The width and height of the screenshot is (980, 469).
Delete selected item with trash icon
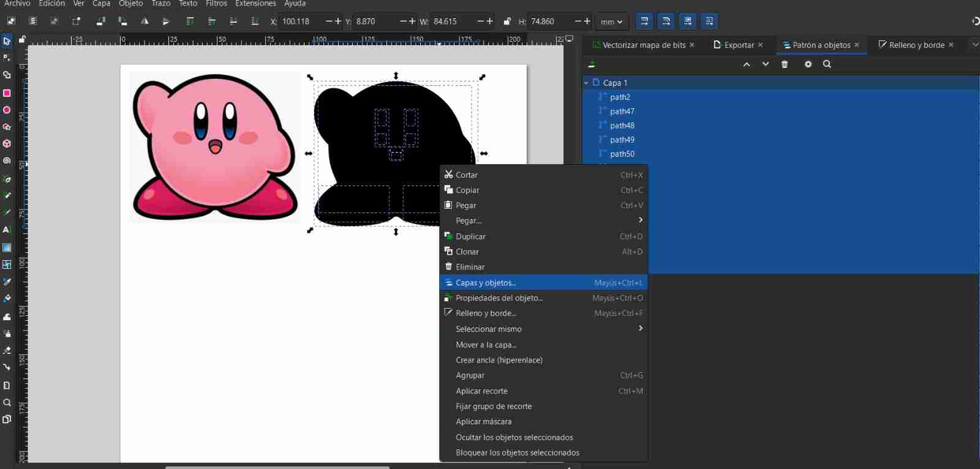pyautogui.click(x=785, y=64)
